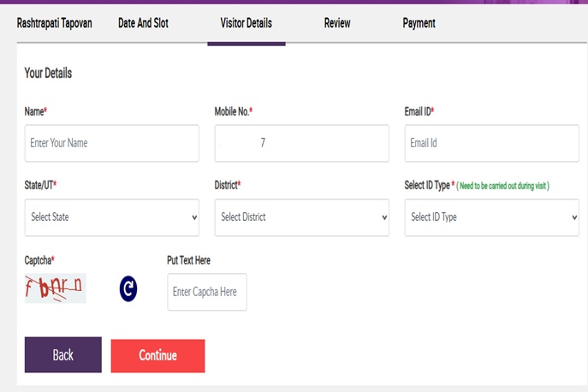Click the Email ID label
Image resolution: width=588 pixels, height=392 pixels.
click(419, 111)
